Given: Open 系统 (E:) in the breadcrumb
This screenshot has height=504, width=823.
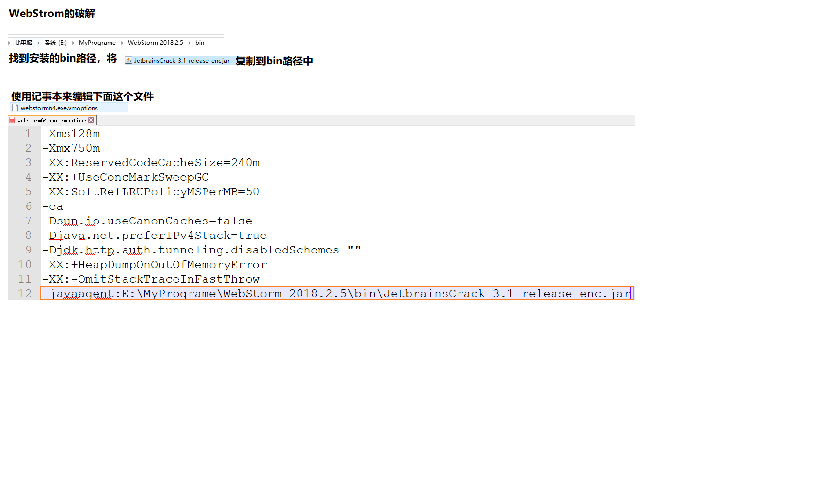Looking at the screenshot, I should 56,43.
